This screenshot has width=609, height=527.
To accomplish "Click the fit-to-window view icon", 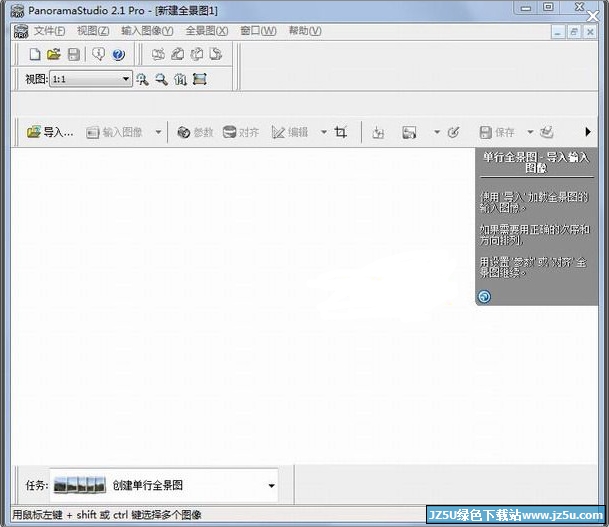I will [200, 79].
